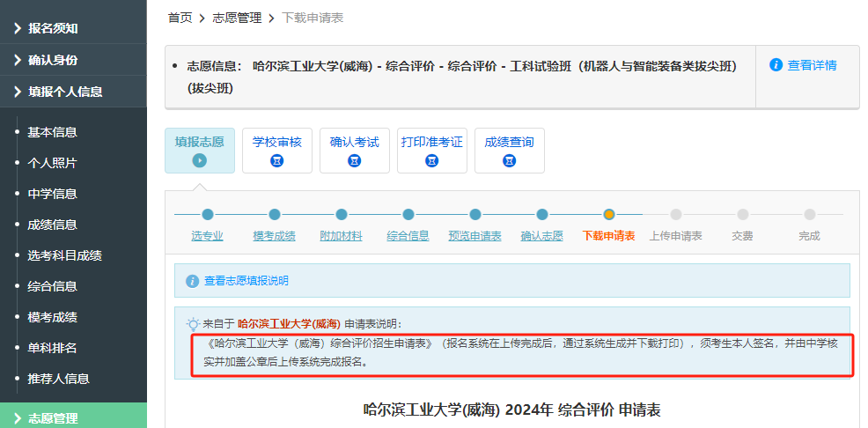The image size is (868, 428).
Task: Go to the 综合信息 step link
Action: pos(408,236)
